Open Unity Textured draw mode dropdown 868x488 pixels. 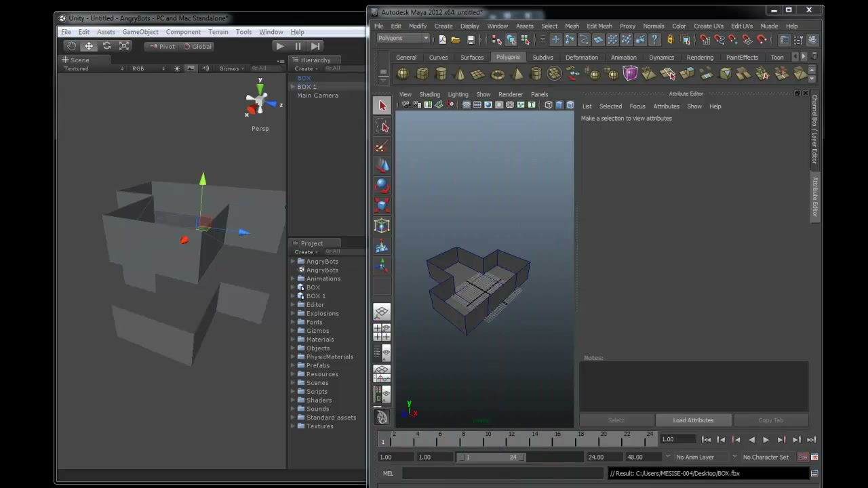94,68
